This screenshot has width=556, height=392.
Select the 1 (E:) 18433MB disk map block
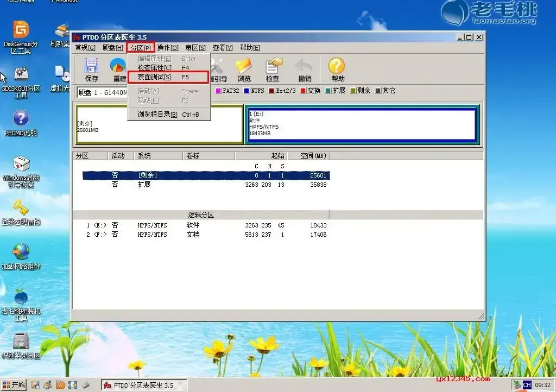[x=362, y=124]
